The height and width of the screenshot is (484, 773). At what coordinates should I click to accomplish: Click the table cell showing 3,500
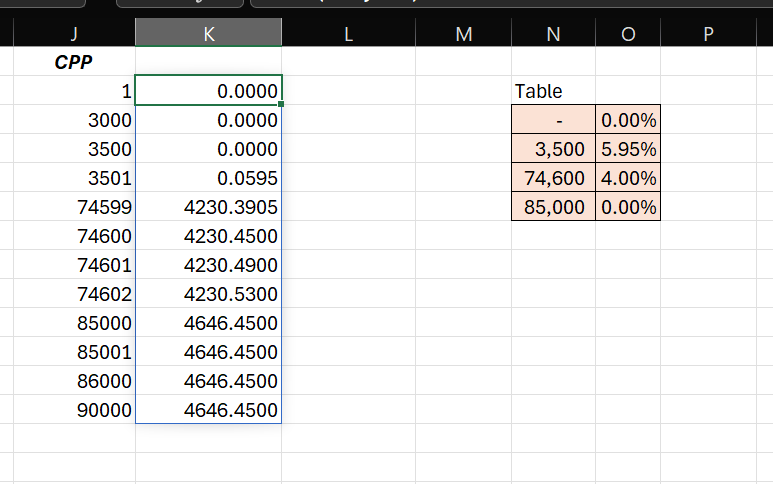(x=554, y=149)
